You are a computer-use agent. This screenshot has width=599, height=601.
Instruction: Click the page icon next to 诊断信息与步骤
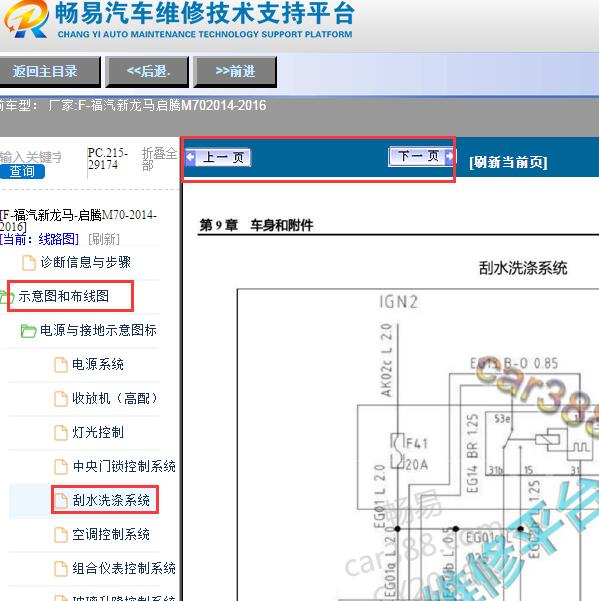(x=29, y=263)
